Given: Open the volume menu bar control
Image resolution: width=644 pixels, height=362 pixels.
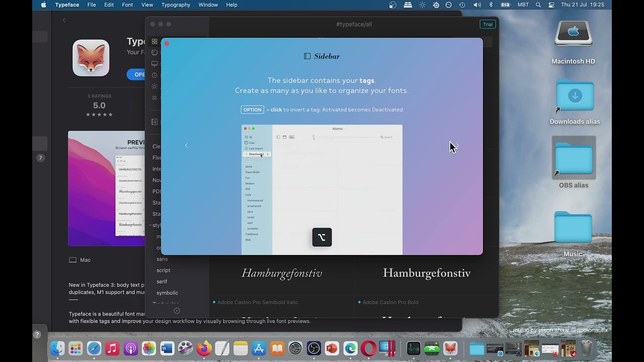Looking at the screenshot, I should coord(477,5).
